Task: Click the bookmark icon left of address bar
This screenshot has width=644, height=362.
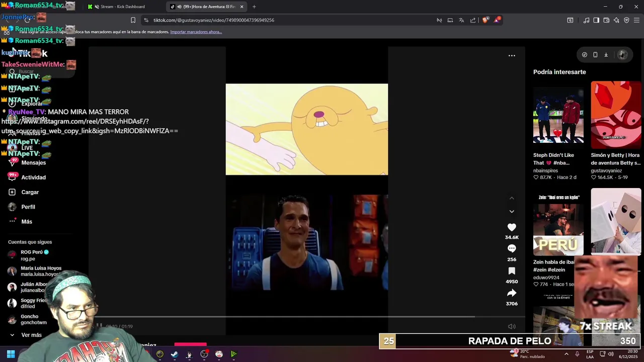Action: [x=133, y=20]
